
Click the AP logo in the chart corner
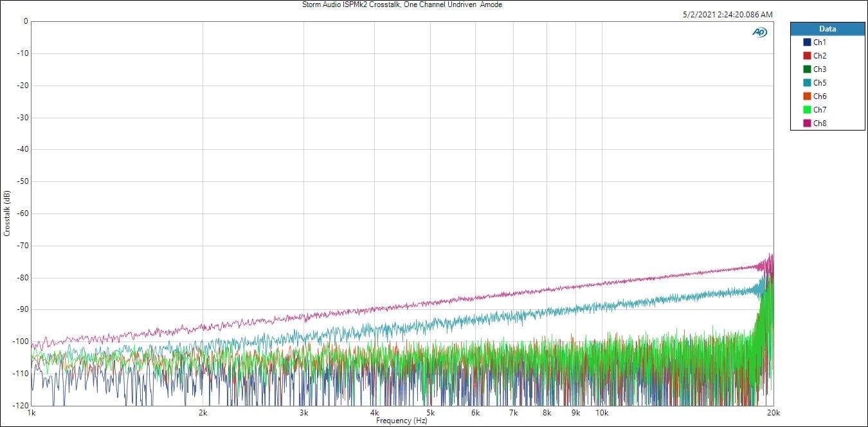(x=759, y=32)
